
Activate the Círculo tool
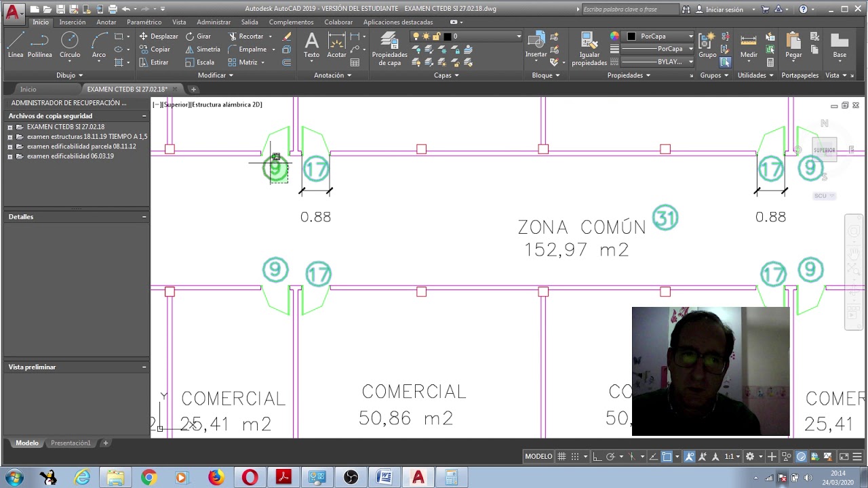(70, 45)
